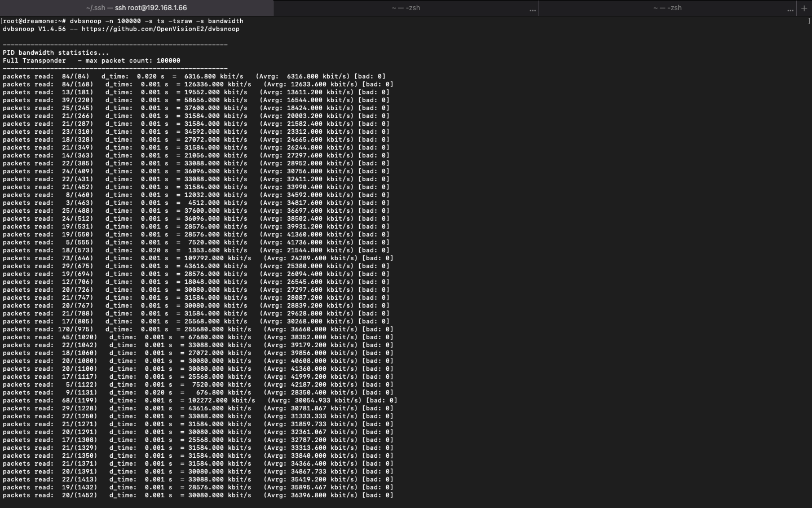Click the activity dots on third zsh tab
The width and height of the screenshot is (812, 508).
(790, 9)
